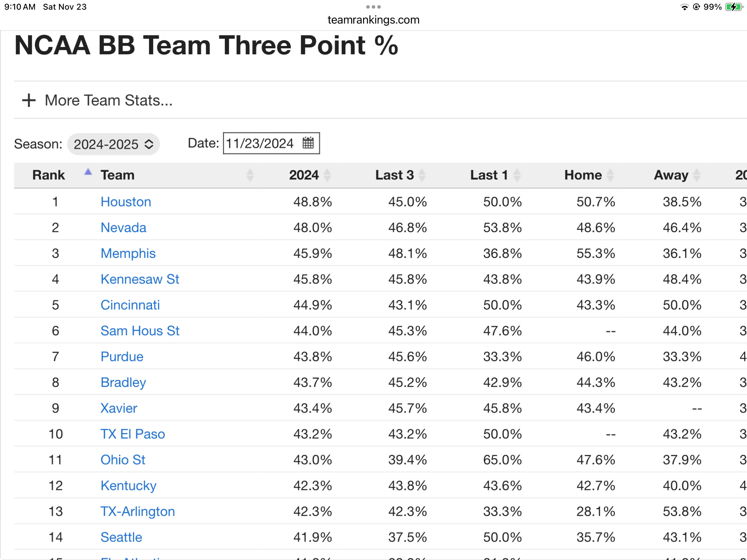Viewport: 747px width, 560px height.
Task: Open the Houston team link
Action: (x=126, y=202)
